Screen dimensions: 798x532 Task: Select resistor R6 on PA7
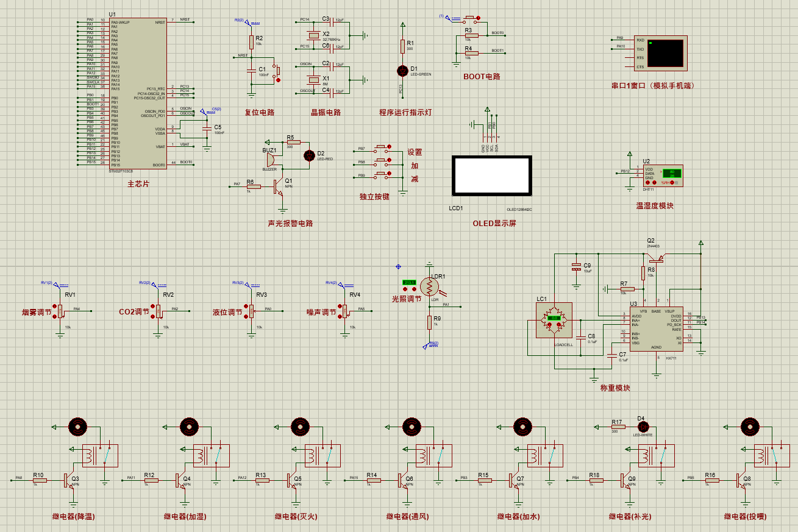click(x=254, y=186)
